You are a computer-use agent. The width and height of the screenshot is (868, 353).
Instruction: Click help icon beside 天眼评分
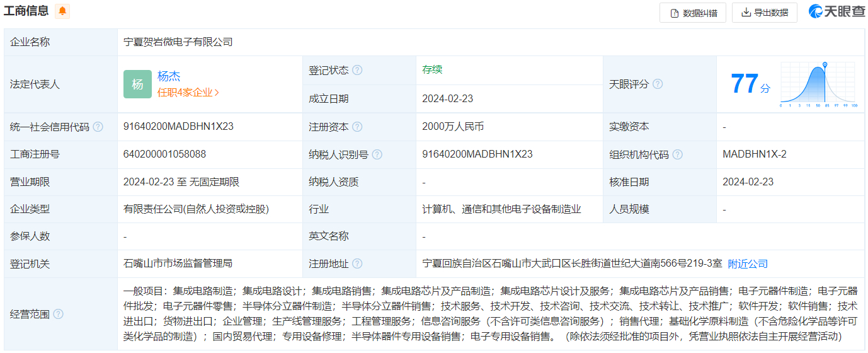658,84
